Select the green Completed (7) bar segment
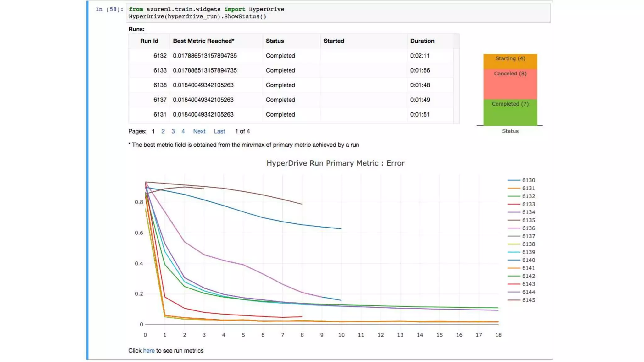 click(x=510, y=112)
